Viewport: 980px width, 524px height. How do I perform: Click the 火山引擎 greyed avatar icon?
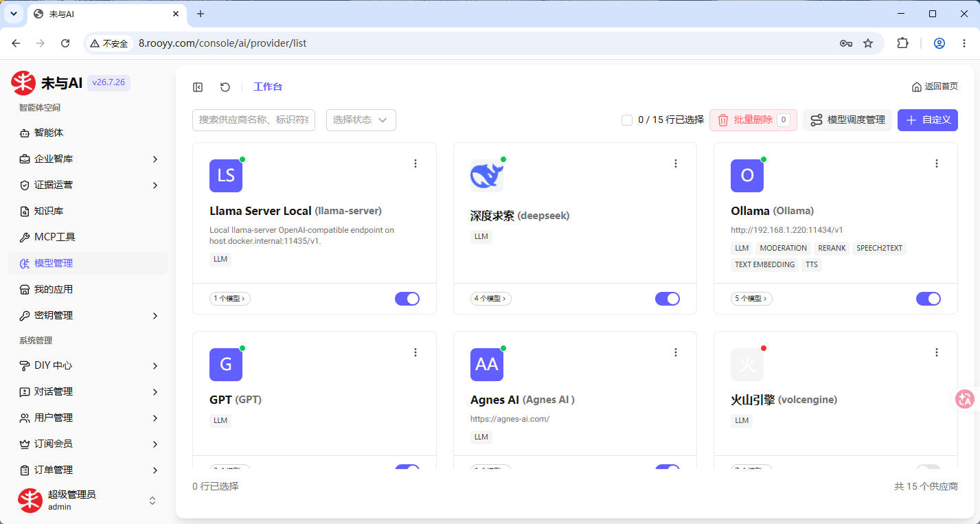(x=747, y=365)
